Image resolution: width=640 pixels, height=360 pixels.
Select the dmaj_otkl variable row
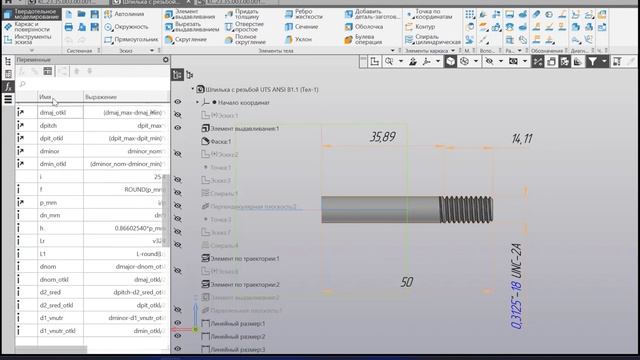pyautogui.click(x=92, y=112)
